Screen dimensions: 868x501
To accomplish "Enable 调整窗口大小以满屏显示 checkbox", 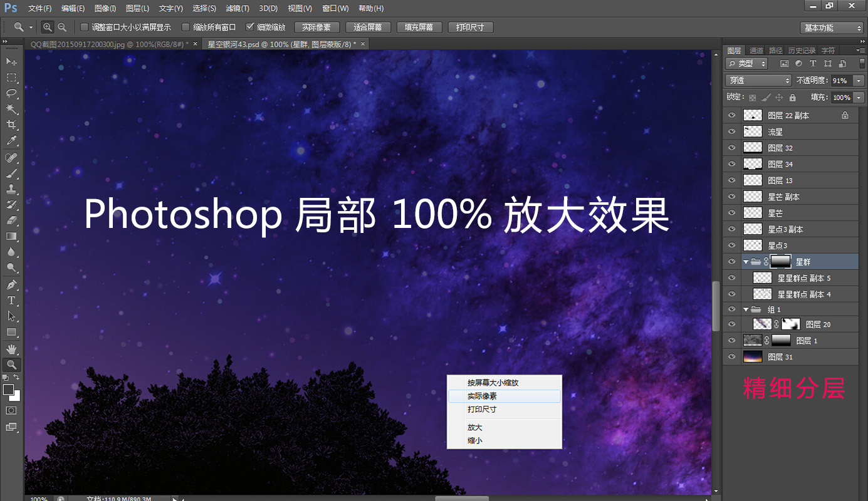I will (85, 27).
